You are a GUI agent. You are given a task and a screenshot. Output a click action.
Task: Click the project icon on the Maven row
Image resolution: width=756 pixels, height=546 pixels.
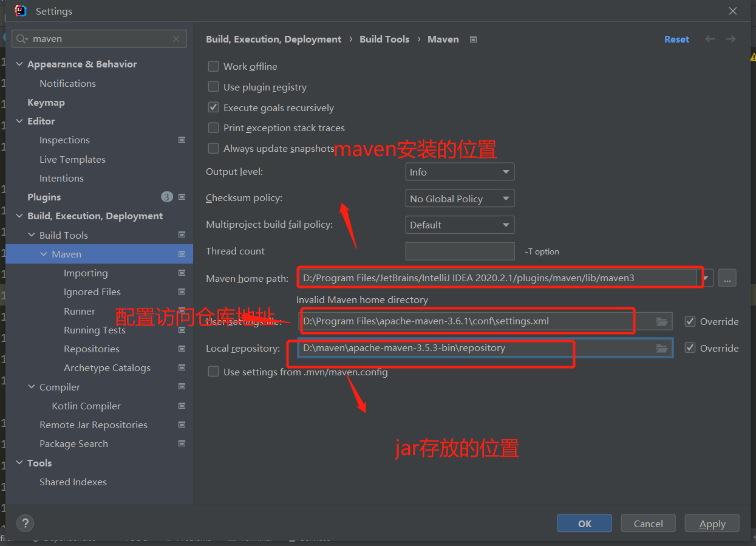click(182, 254)
